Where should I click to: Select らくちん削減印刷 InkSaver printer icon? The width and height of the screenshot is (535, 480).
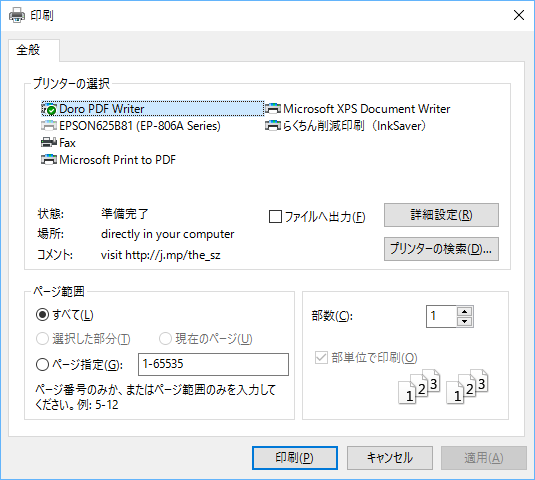click(x=273, y=126)
